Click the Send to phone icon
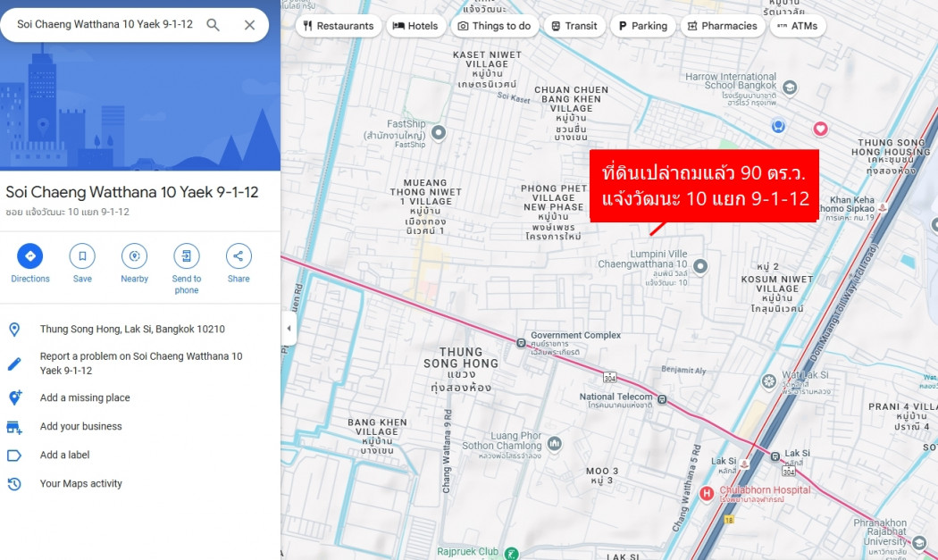Viewport: 938px width, 560px height. point(187,256)
